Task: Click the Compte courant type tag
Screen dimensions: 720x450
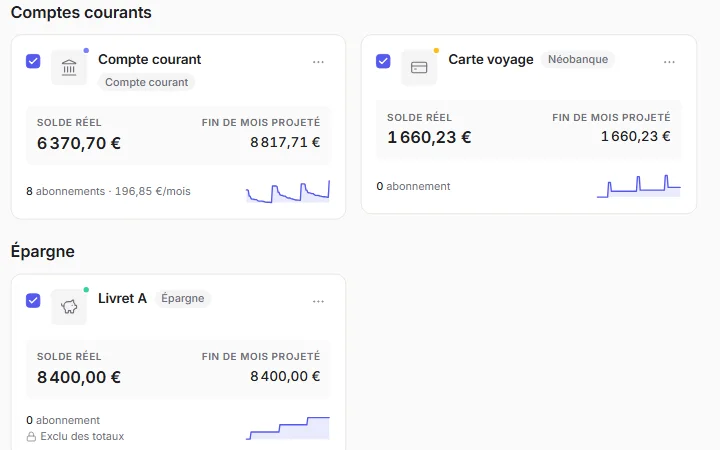Action: click(x=146, y=82)
